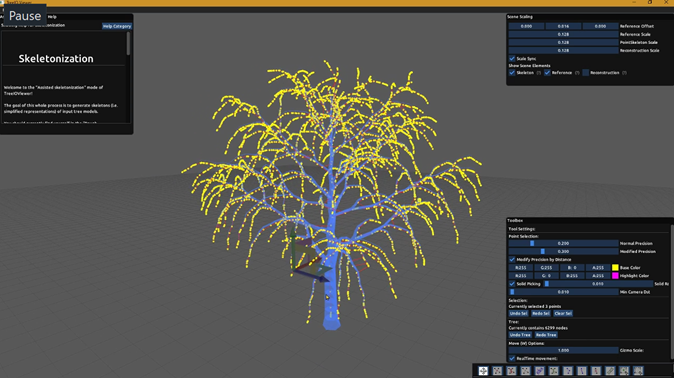Choose the purple diagonal branch tool icon
This screenshot has height=378, width=674.
tap(539, 371)
